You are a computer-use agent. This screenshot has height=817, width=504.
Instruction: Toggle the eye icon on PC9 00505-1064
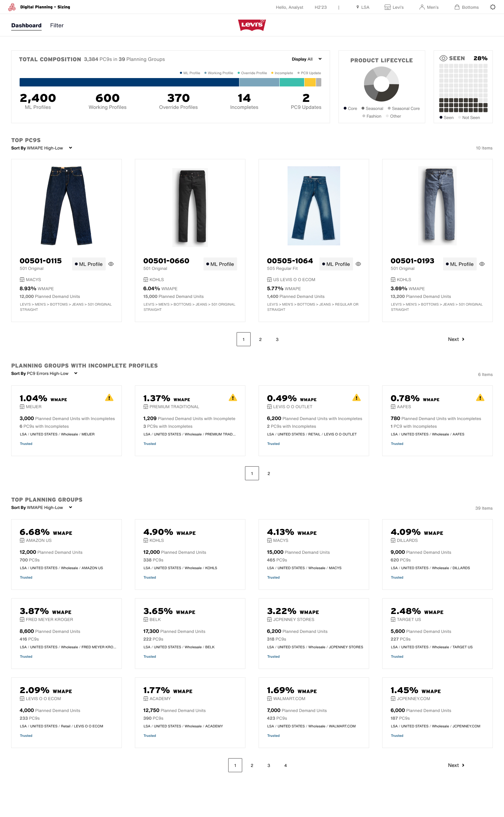pos(358,264)
